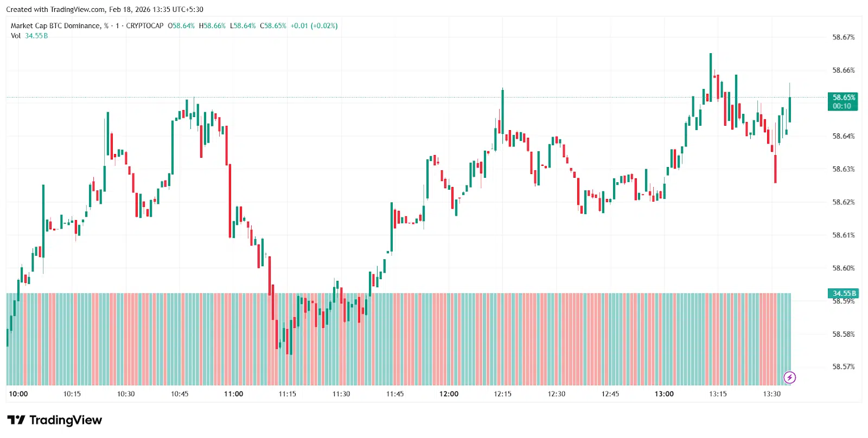
Task: Click the CRYPTOCAP exchange label
Action: tap(144, 25)
